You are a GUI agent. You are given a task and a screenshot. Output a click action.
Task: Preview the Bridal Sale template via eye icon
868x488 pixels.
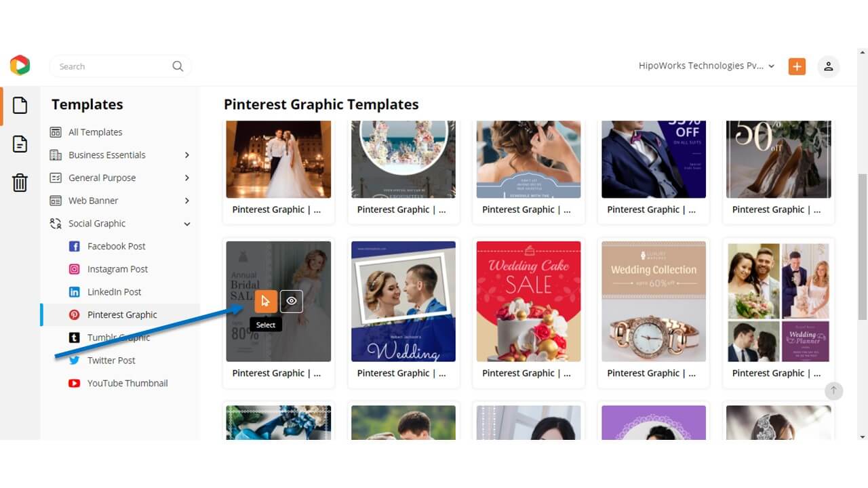point(291,300)
